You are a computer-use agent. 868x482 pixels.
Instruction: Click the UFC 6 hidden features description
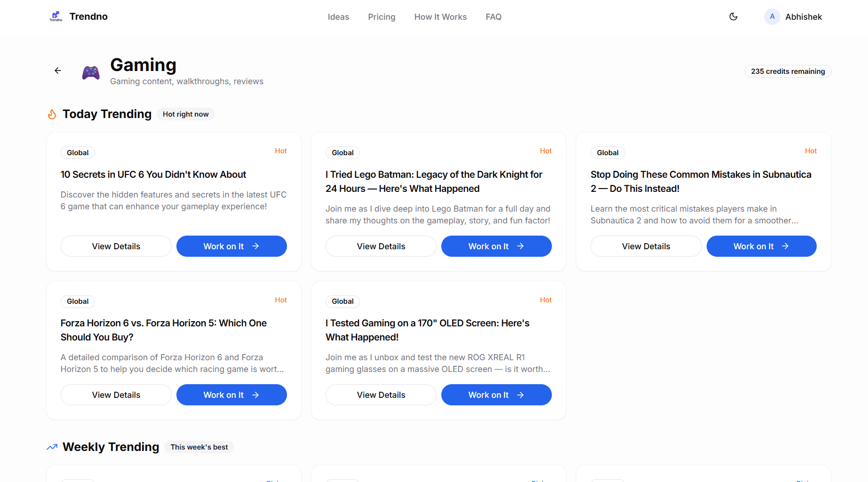tap(174, 201)
